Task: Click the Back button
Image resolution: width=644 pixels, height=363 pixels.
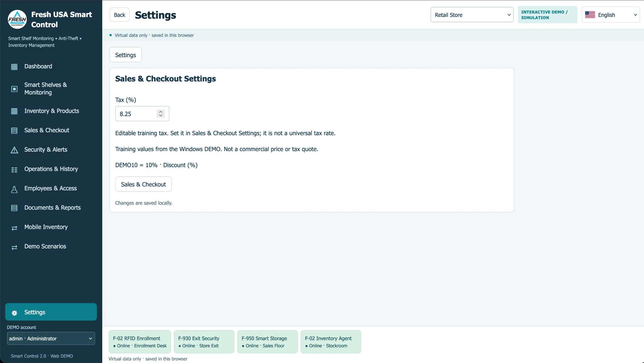Action: click(x=120, y=15)
